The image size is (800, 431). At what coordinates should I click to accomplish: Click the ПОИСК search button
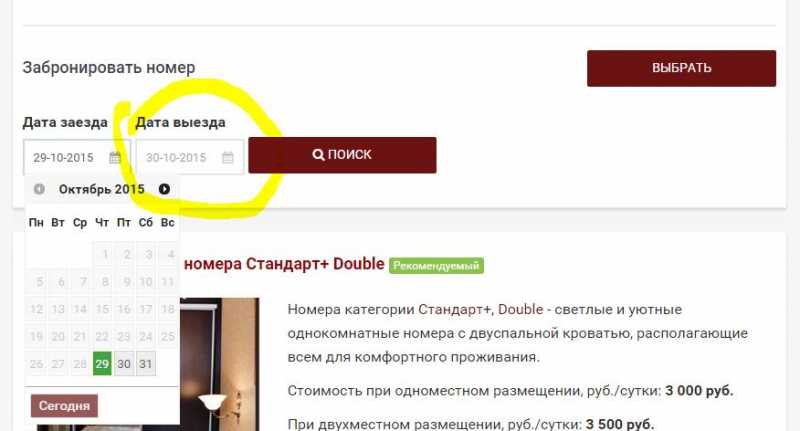point(342,155)
